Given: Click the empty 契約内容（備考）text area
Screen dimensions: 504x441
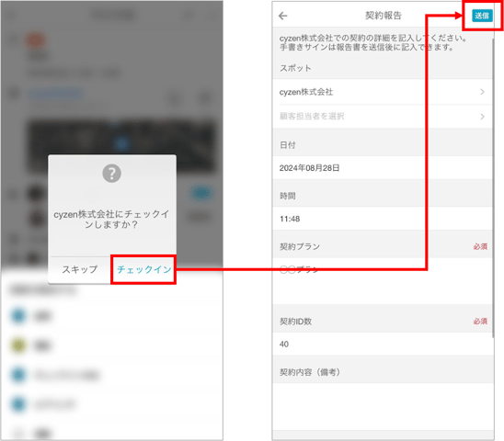Looking at the screenshot, I should [x=383, y=406].
